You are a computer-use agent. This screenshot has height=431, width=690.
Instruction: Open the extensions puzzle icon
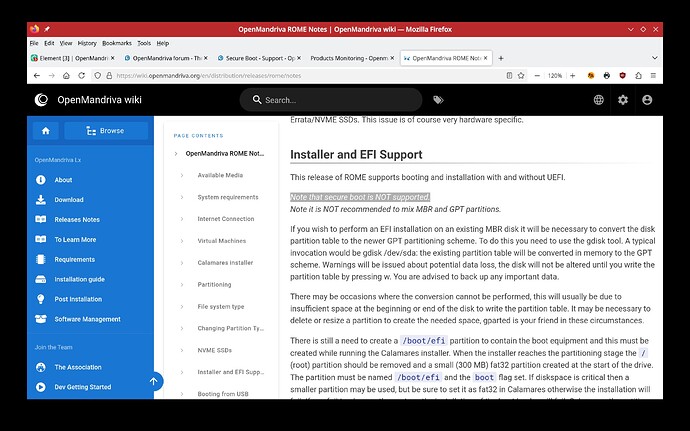[x=638, y=76]
